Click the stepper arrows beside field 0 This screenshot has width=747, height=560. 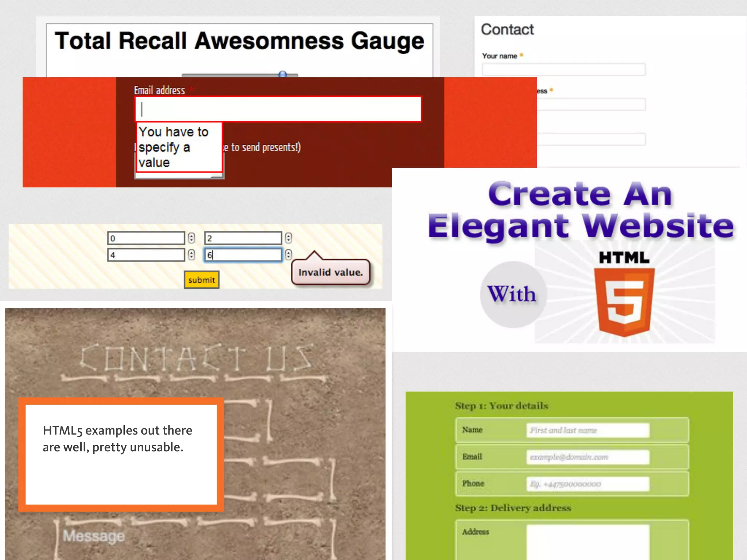[191, 238]
